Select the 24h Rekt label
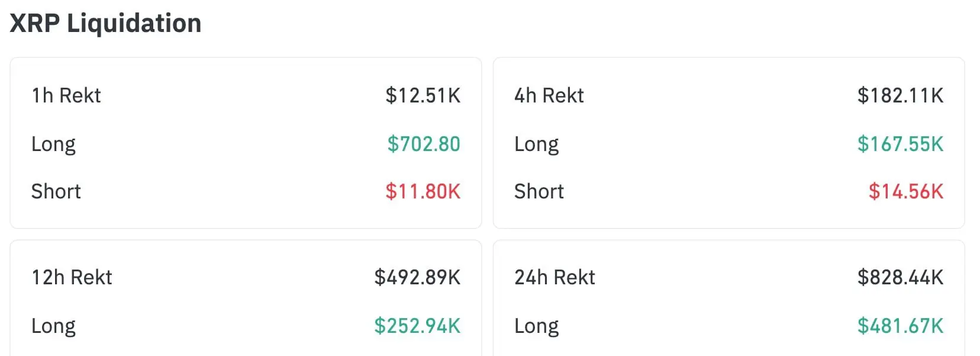Screen dimensions: 980x356 (555, 277)
